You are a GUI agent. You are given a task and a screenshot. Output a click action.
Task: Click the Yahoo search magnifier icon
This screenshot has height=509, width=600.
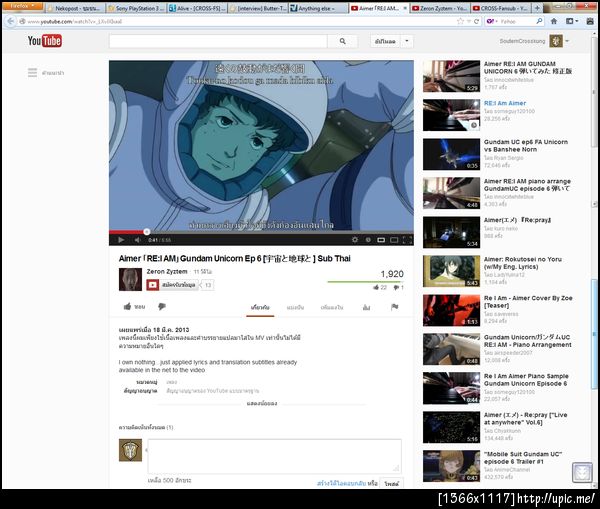click(539, 21)
